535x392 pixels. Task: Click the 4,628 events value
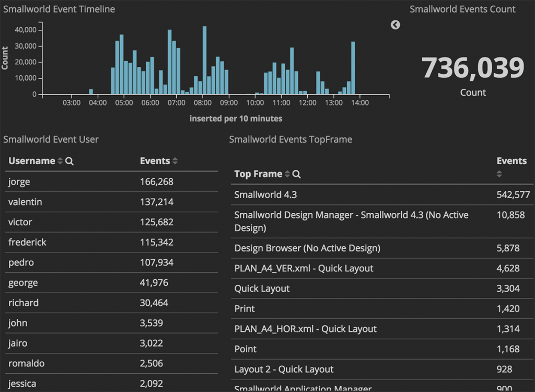[508, 268]
